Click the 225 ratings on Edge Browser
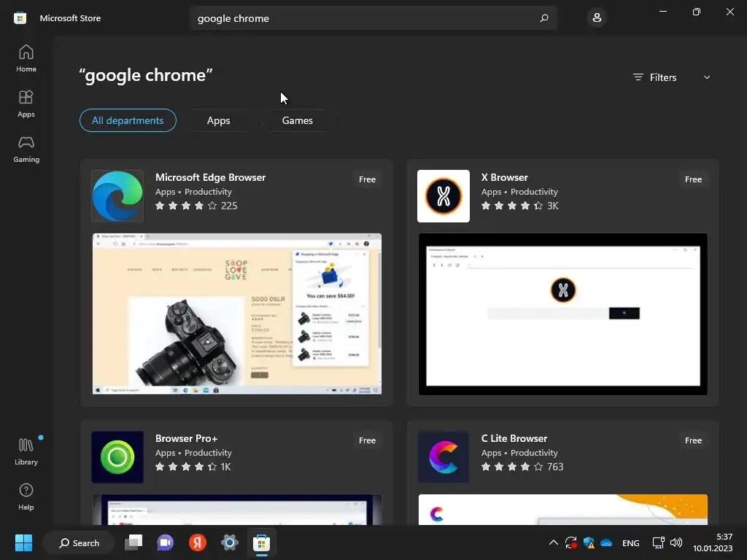Screen dimensions: 747x560 [229, 206]
